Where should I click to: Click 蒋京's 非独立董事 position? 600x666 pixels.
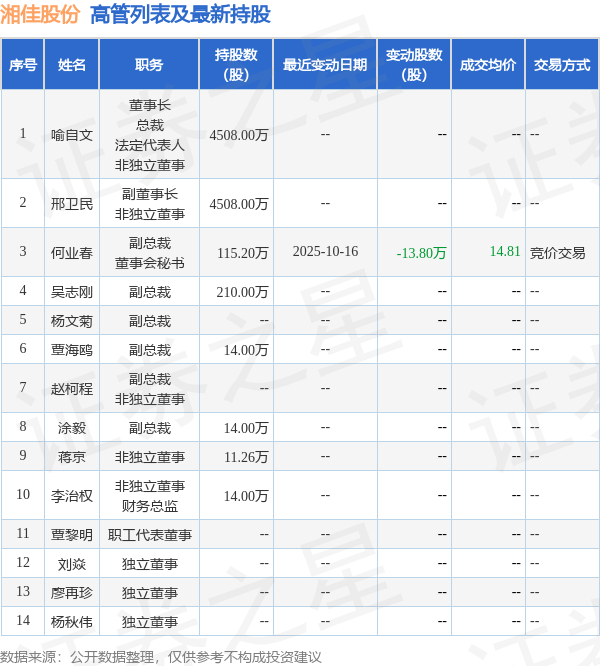(x=149, y=457)
